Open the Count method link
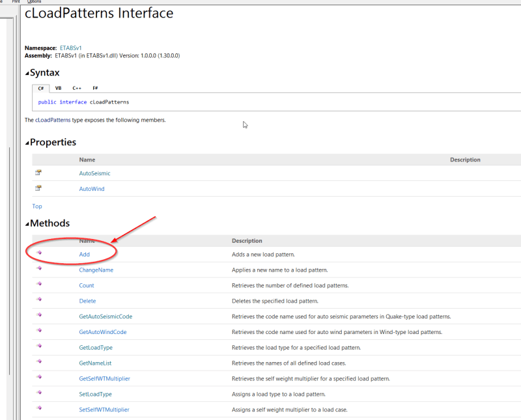521x420 pixels. pos(87,285)
